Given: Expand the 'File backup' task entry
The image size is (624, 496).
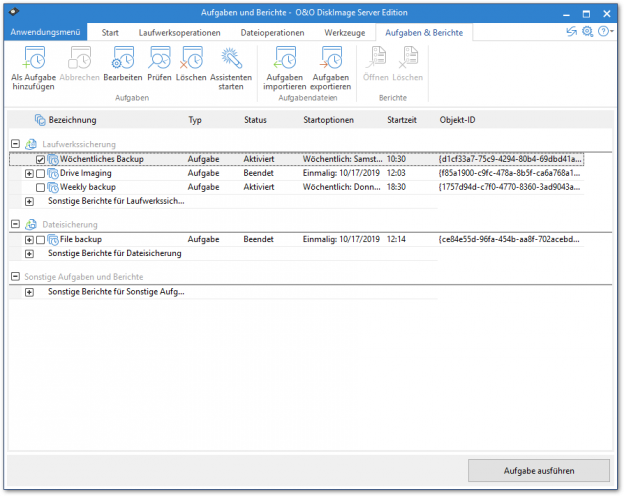Looking at the screenshot, I should click(29, 240).
